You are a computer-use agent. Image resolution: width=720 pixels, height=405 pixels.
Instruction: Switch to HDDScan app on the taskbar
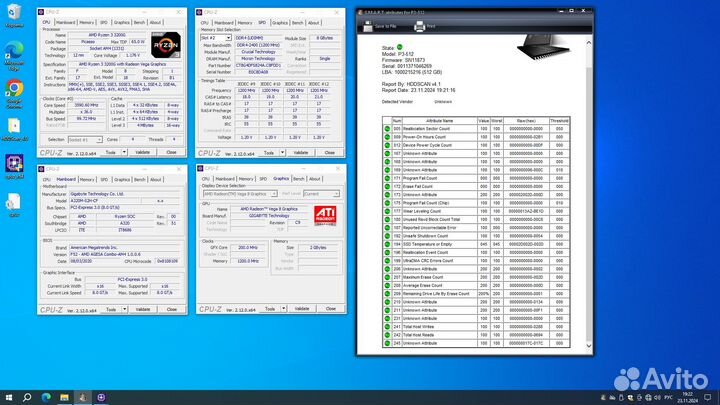pyautogui.click(x=83, y=397)
